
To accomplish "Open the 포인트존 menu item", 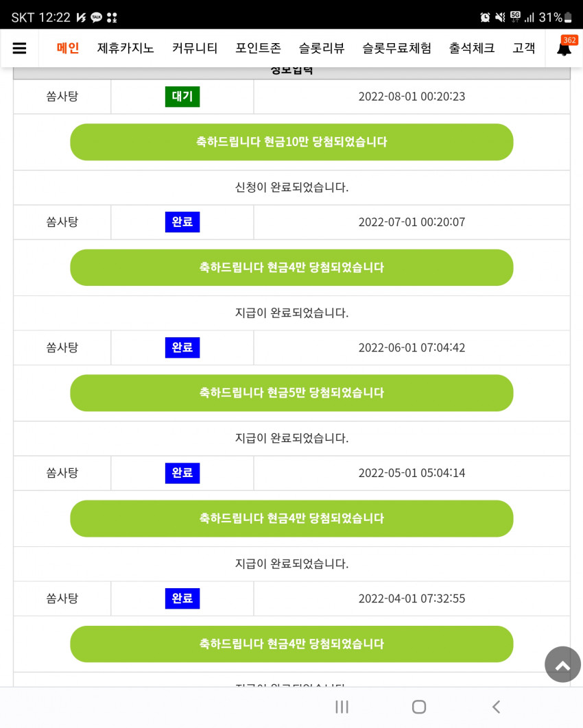I will pyautogui.click(x=259, y=48).
